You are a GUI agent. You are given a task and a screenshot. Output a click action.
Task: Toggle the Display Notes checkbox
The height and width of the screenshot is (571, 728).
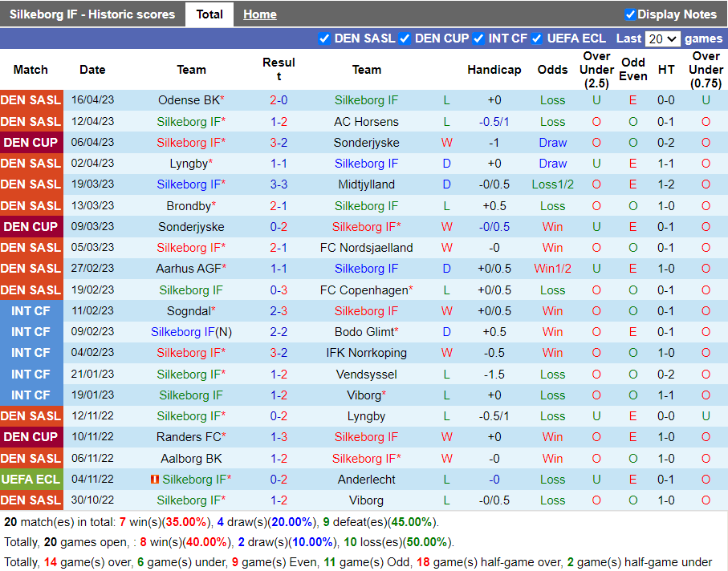tap(630, 14)
